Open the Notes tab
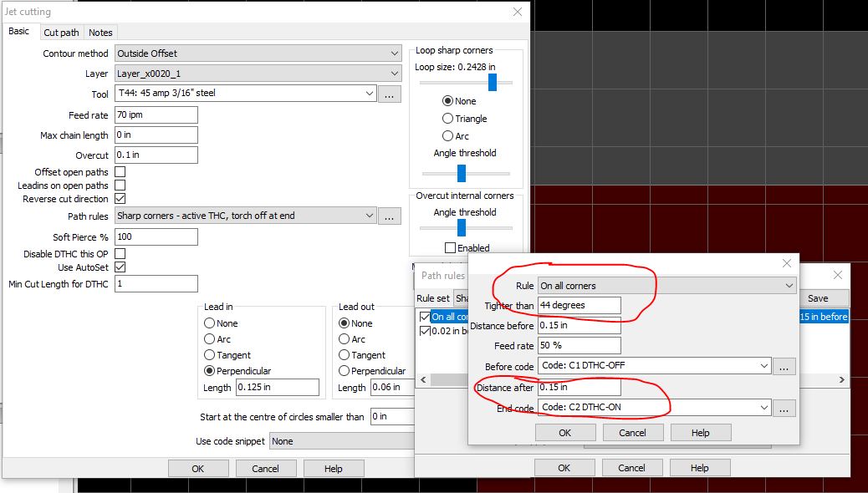 pyautogui.click(x=100, y=32)
